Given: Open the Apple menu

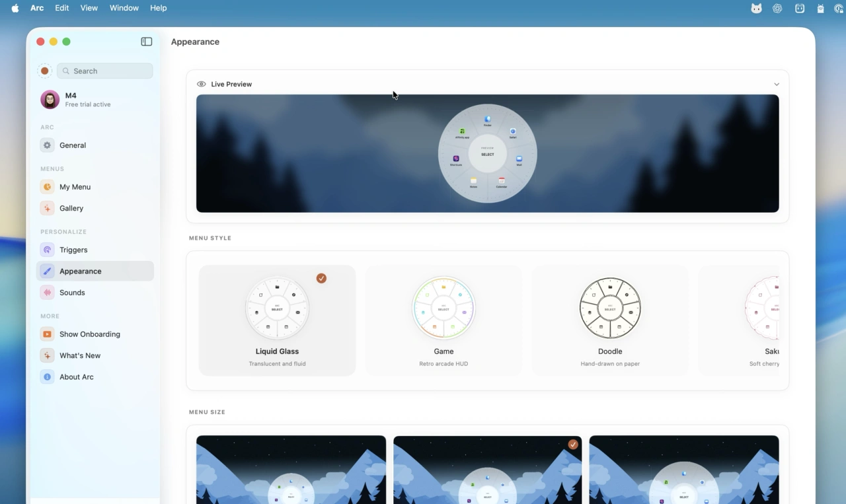Looking at the screenshot, I should pyautogui.click(x=15, y=8).
